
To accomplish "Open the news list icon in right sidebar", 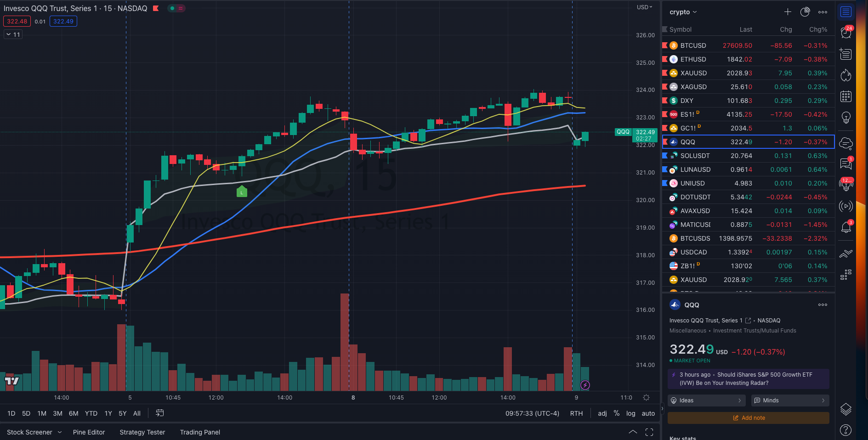I will (x=846, y=54).
